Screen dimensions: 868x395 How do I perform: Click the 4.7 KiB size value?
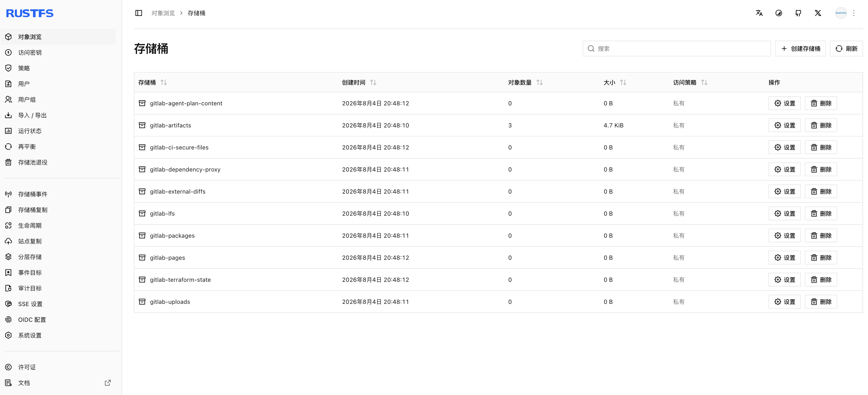pyautogui.click(x=614, y=125)
